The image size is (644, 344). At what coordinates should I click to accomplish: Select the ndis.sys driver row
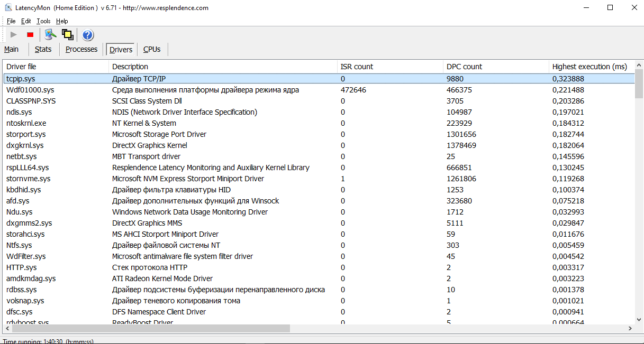pos(319,112)
